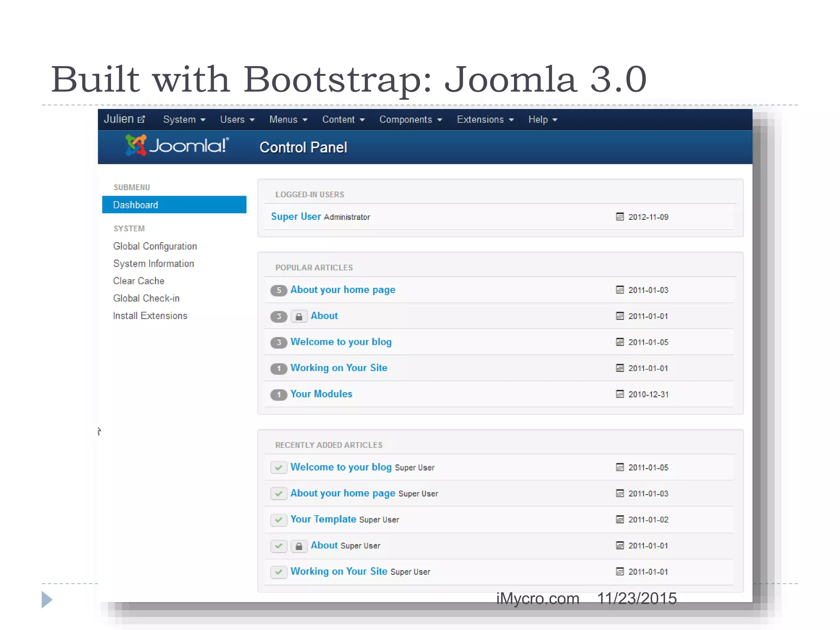The width and height of the screenshot is (840, 630).
Task: Open the Menus dropdown
Action: pyautogui.click(x=288, y=119)
